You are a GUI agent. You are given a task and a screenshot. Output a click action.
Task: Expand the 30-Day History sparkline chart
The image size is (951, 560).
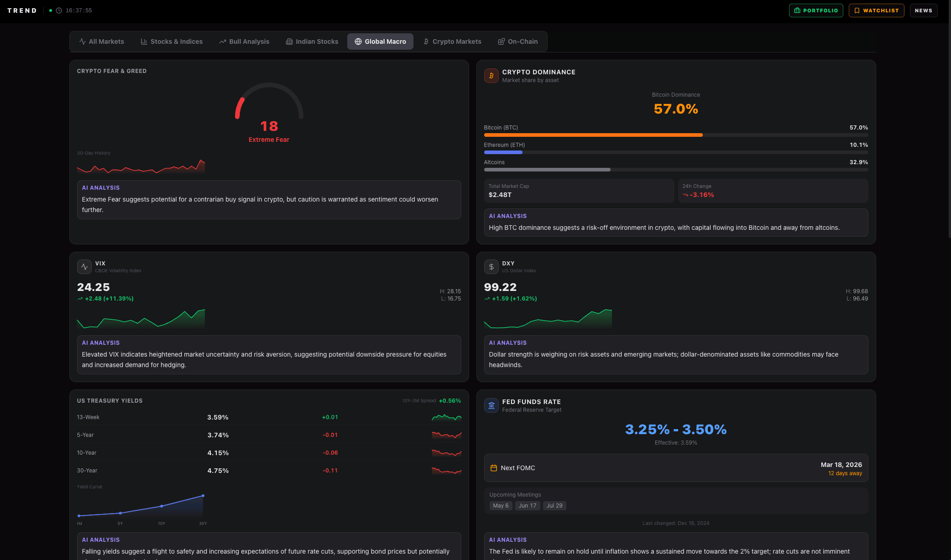coord(141,166)
